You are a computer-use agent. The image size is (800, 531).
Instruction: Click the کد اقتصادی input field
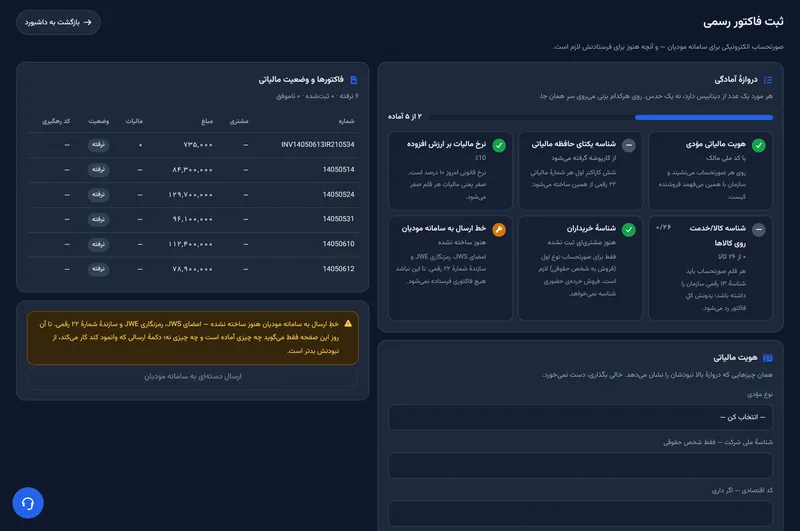pyautogui.click(x=580, y=513)
